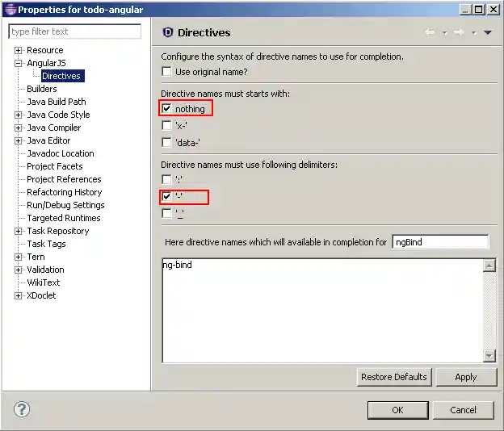Expand the Validation tree node

point(19,270)
